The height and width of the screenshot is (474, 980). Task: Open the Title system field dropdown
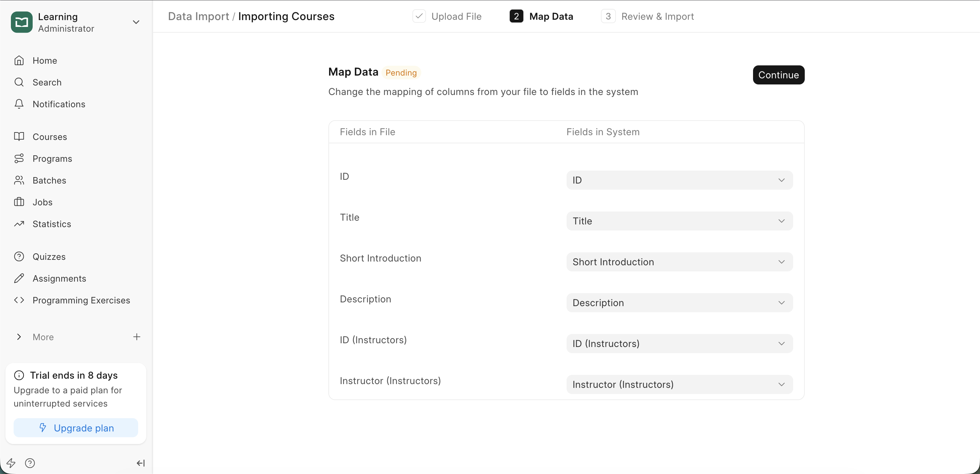click(x=680, y=221)
